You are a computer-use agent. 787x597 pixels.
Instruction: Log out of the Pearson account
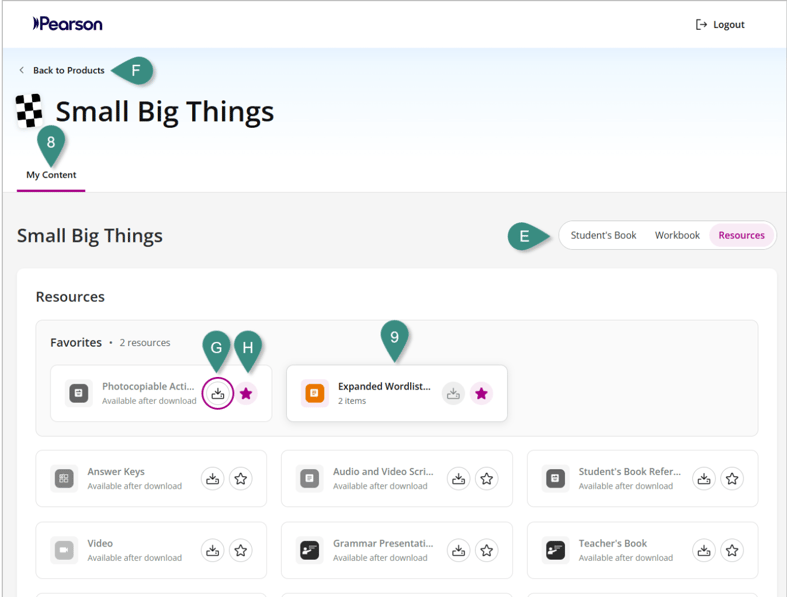pyautogui.click(x=720, y=24)
